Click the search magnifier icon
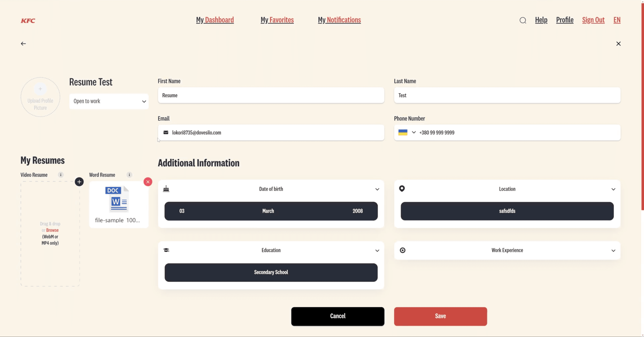Image resolution: width=644 pixels, height=337 pixels. pos(523,20)
